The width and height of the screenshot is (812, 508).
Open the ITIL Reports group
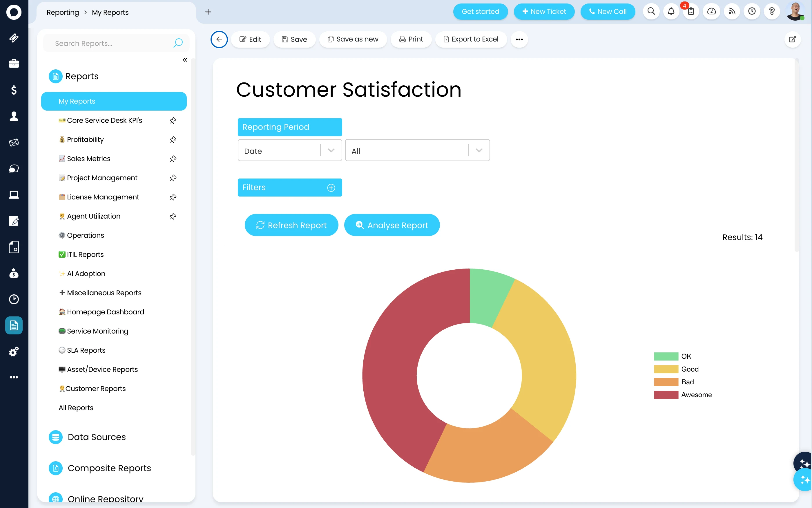pos(81,254)
